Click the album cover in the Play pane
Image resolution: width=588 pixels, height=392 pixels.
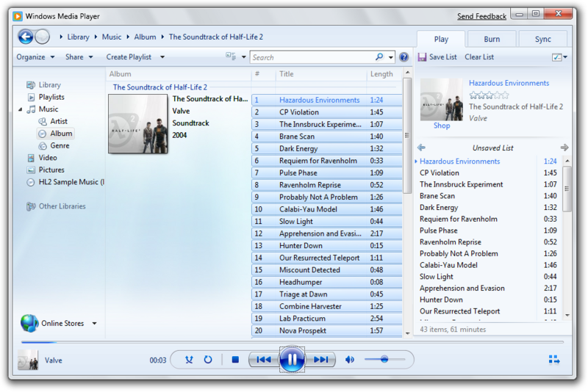coord(442,99)
